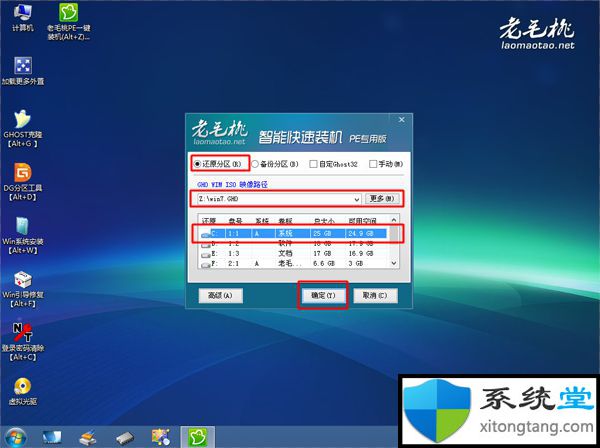Image resolution: width=600 pixels, height=448 pixels.
Task: Select row with volume label 文档
Action: click(294, 254)
